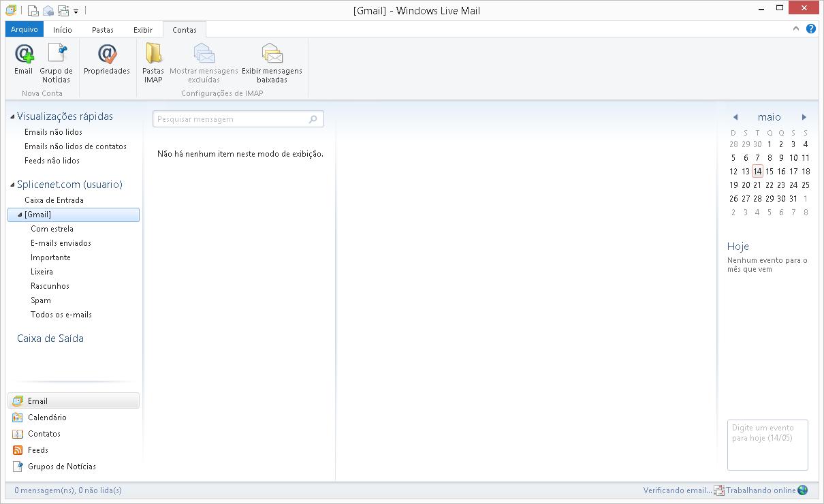Viewport: 824px width, 504px height.
Task: Select day 14 in calendar
Action: click(757, 172)
